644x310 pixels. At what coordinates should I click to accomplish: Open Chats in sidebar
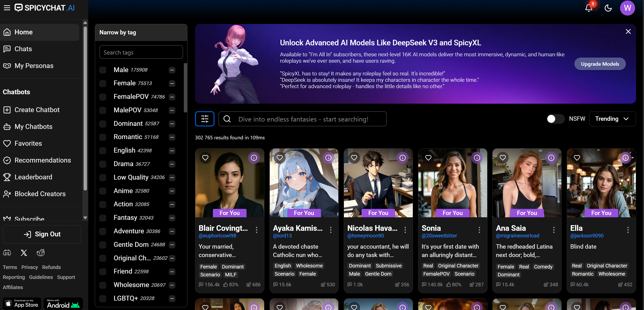pyautogui.click(x=40, y=49)
